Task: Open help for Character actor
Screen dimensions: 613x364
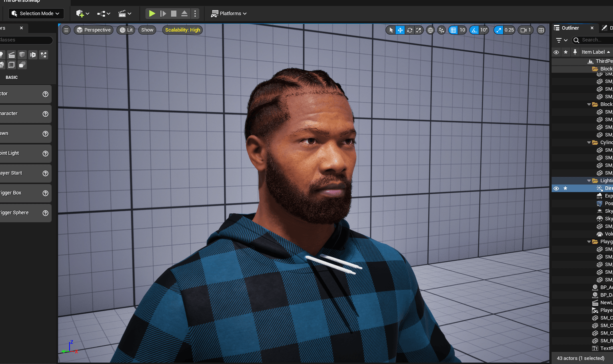Action: tap(46, 114)
